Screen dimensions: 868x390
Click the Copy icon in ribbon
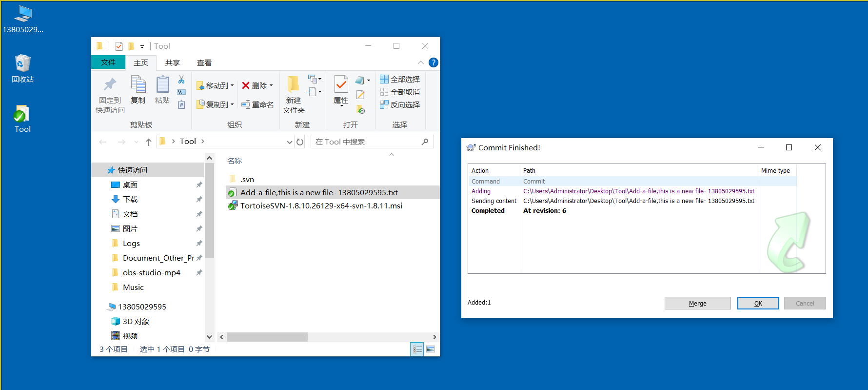tap(138, 84)
